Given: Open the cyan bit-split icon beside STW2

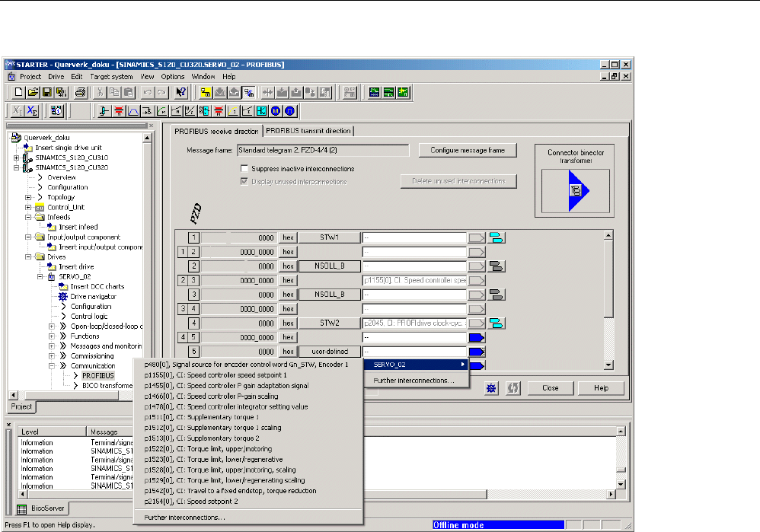Looking at the screenshot, I should pos(497,323).
